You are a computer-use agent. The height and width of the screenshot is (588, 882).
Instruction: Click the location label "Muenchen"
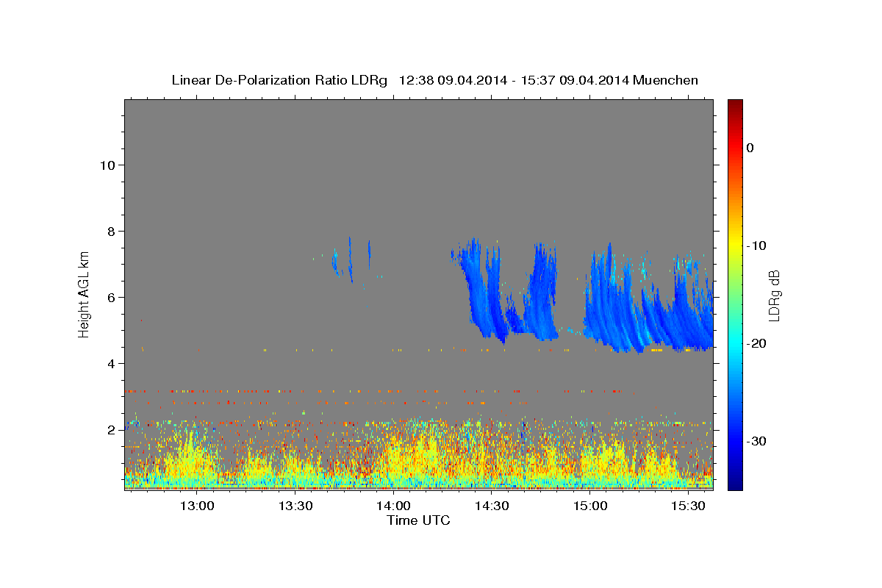point(665,80)
